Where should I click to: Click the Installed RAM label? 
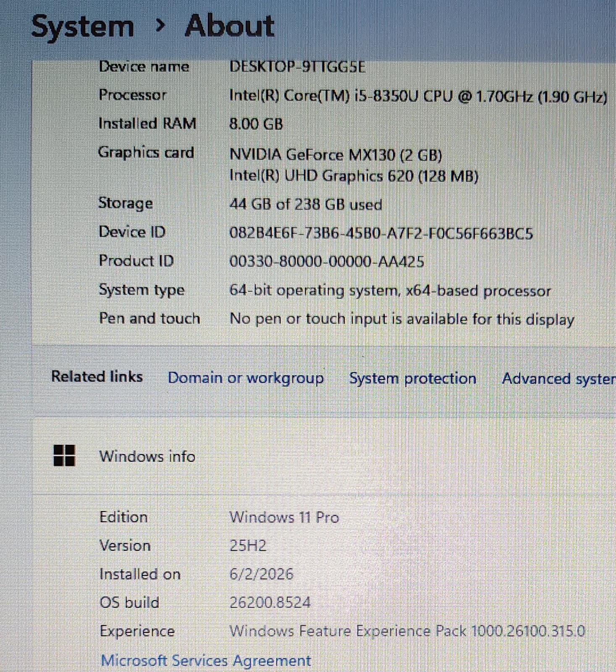pyautogui.click(x=147, y=123)
